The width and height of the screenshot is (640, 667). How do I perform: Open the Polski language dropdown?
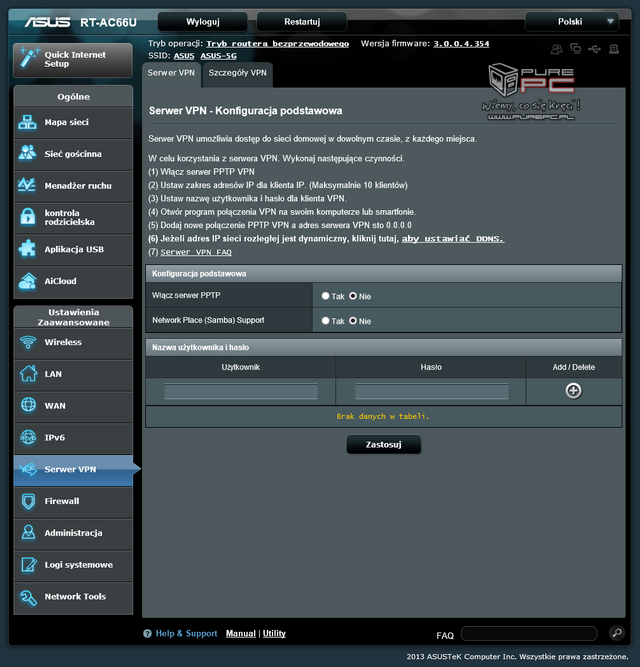[572, 21]
